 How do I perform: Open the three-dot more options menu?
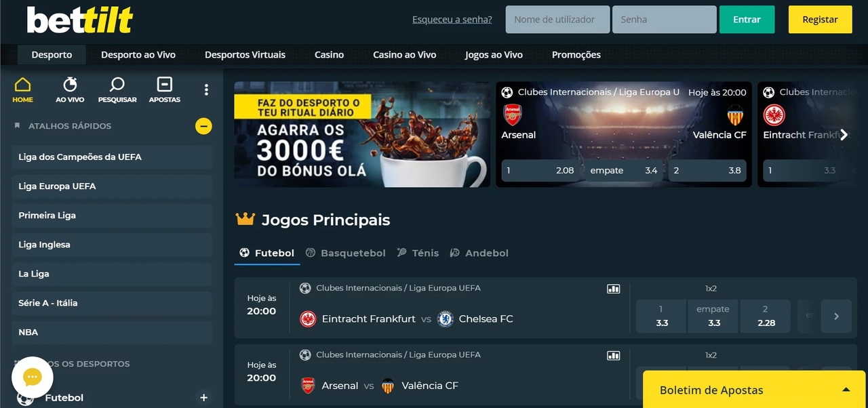(x=206, y=89)
